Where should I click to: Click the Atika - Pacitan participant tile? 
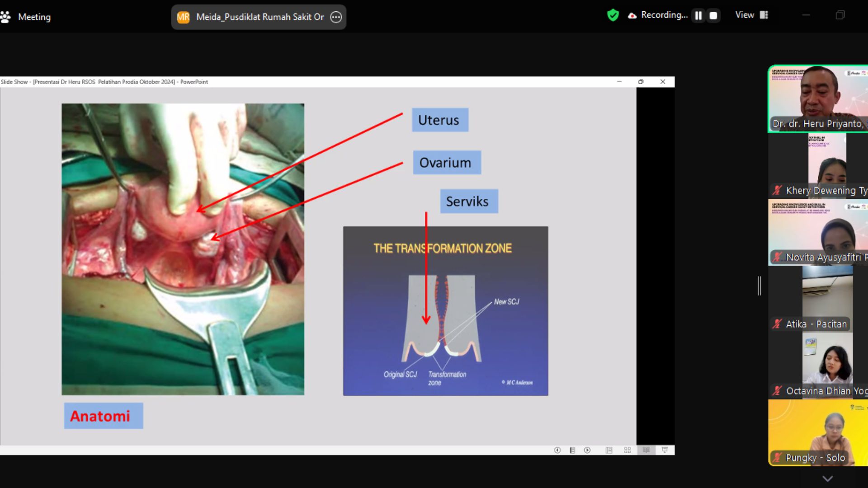click(x=818, y=299)
